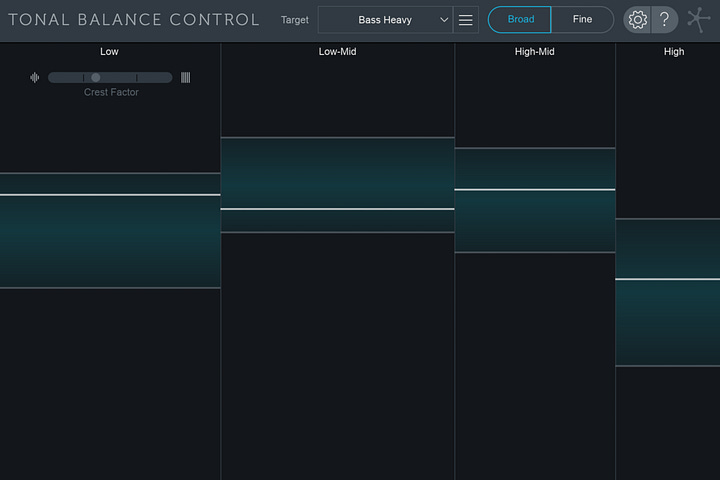720x480 pixels.
Task: Click the Low-Mid band label
Action: point(338,51)
